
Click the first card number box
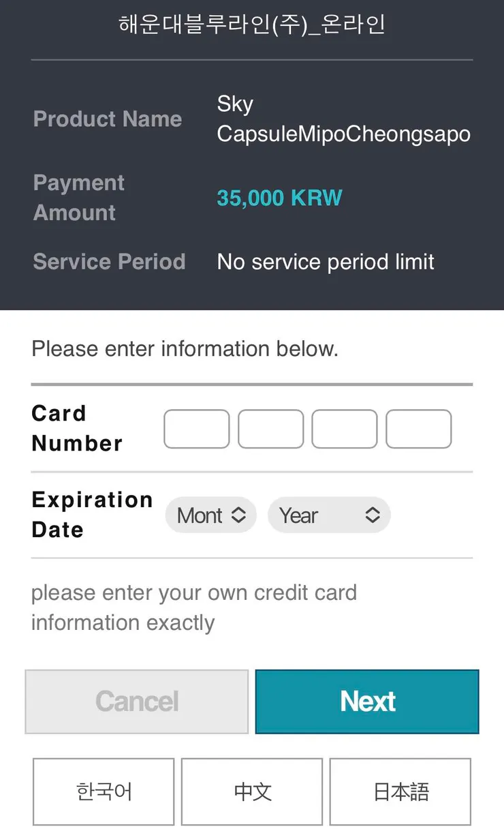pos(196,429)
